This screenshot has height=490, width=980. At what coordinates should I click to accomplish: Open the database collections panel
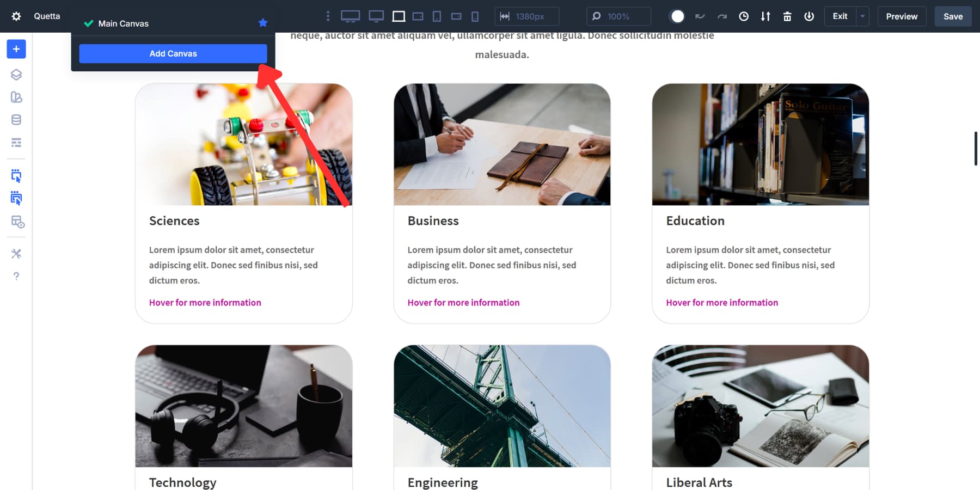pos(16,119)
